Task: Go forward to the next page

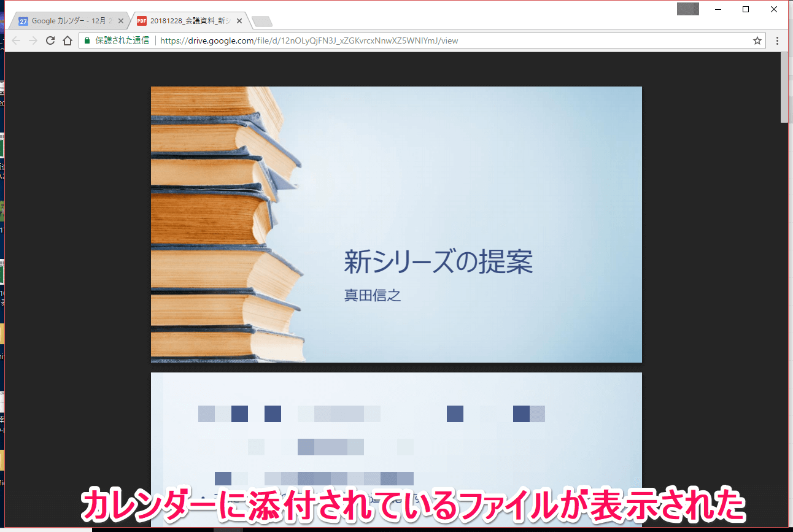Action: (x=33, y=40)
